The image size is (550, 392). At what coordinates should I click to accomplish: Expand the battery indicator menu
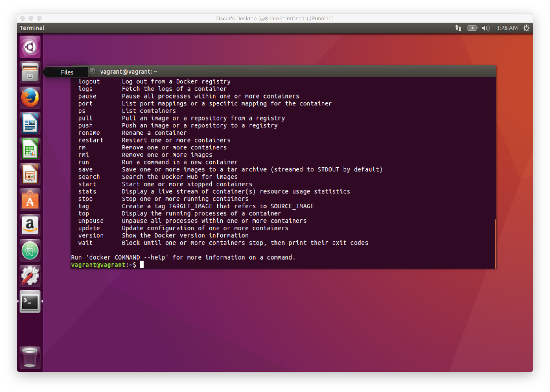pyautogui.click(x=472, y=28)
